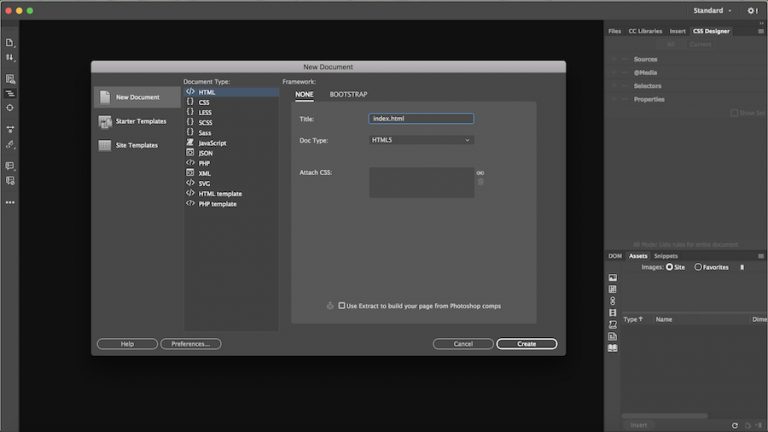Sort by the Type column header
The height and width of the screenshot is (432, 768).
pyautogui.click(x=633, y=319)
